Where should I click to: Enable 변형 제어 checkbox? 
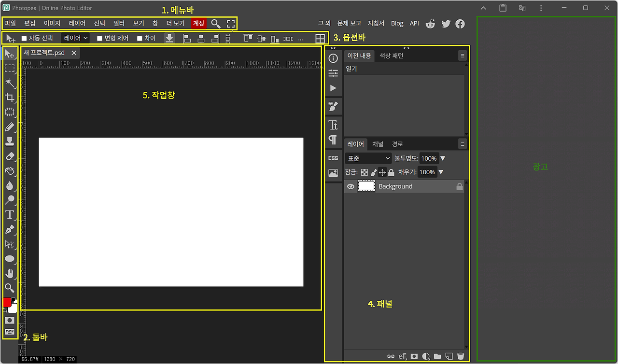(99, 38)
